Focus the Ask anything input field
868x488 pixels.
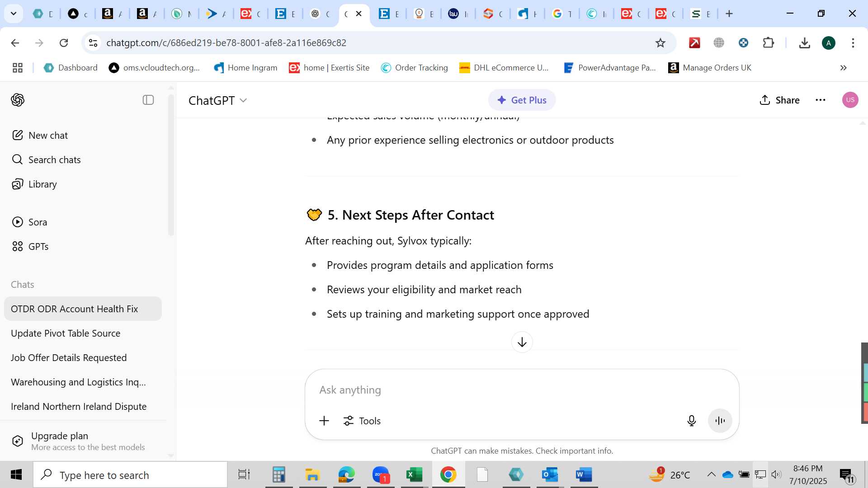(522, 389)
